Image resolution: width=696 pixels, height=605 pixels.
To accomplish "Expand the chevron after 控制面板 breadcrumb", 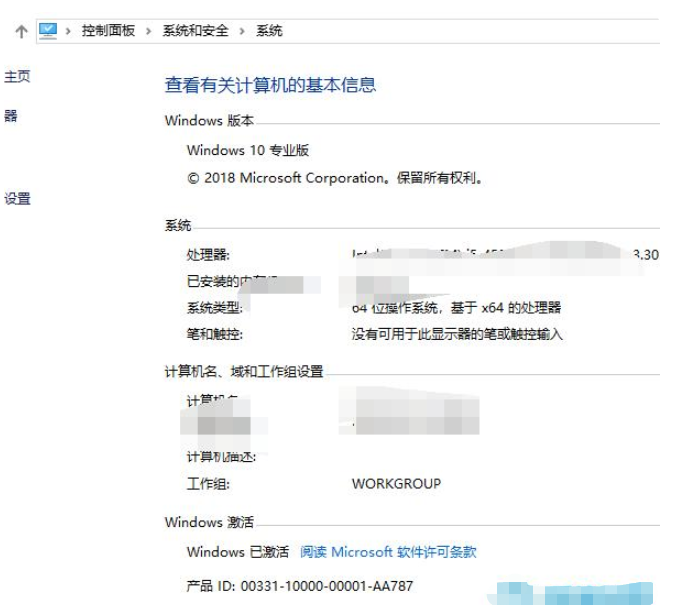I will pos(148,31).
